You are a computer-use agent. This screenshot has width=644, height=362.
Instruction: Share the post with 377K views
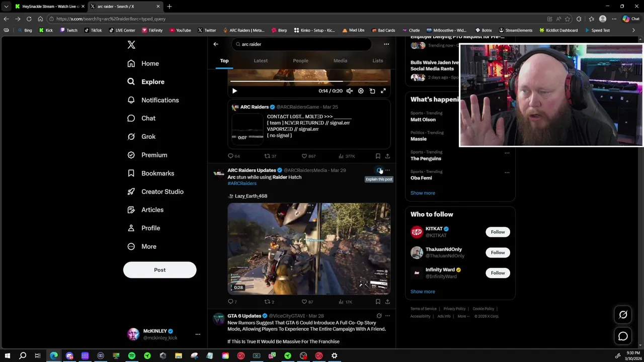point(387,156)
